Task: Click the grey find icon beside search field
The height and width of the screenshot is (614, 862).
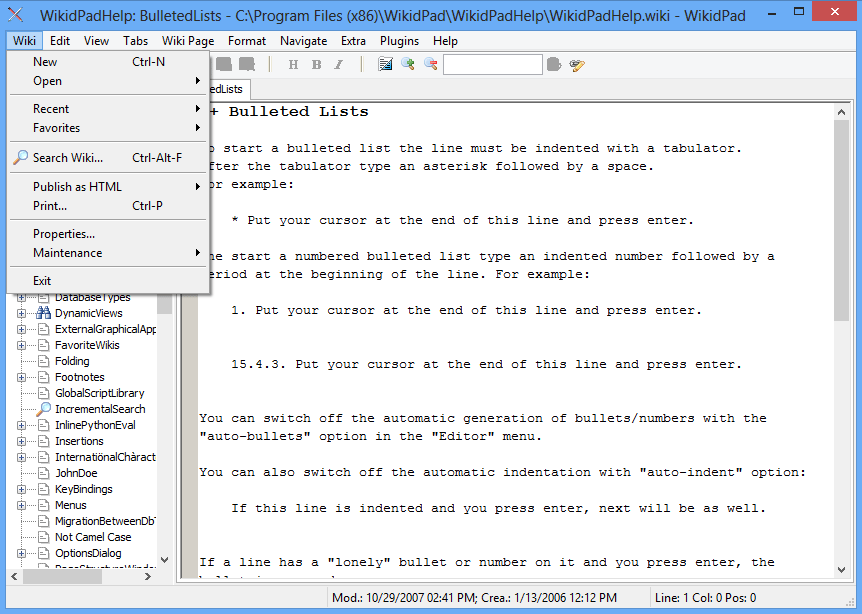Action: (x=554, y=65)
